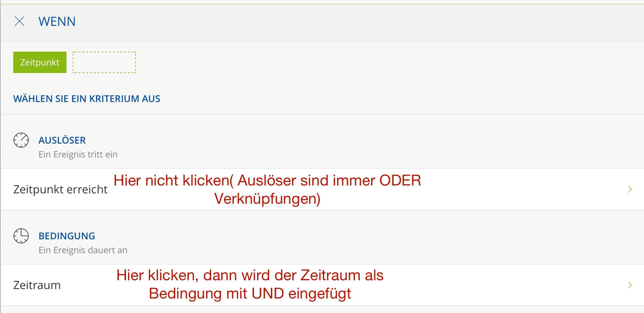Expand the Zeitpunkt erreicht row chevron
The image size is (644, 313).
630,190
